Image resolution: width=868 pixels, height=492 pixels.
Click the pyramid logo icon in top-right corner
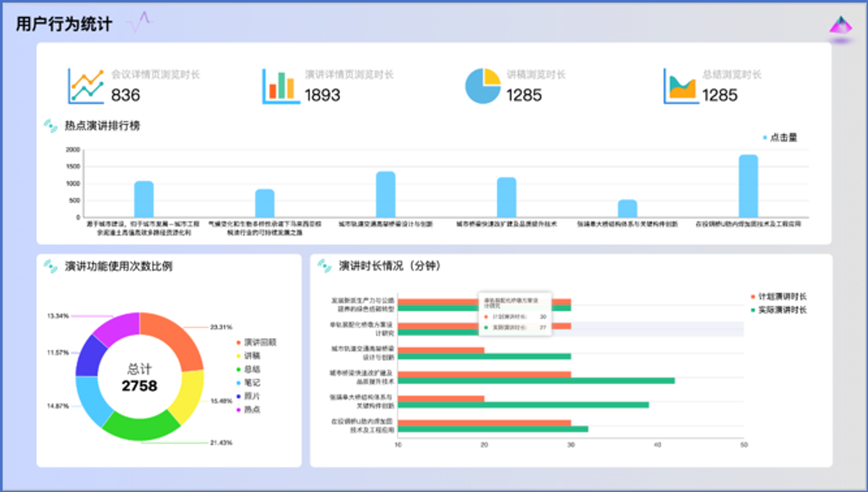(841, 27)
